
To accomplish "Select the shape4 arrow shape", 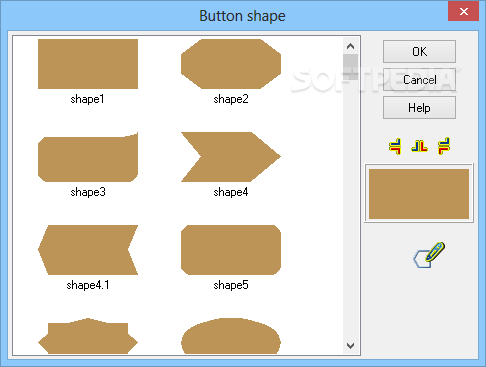I will pyautogui.click(x=231, y=157).
